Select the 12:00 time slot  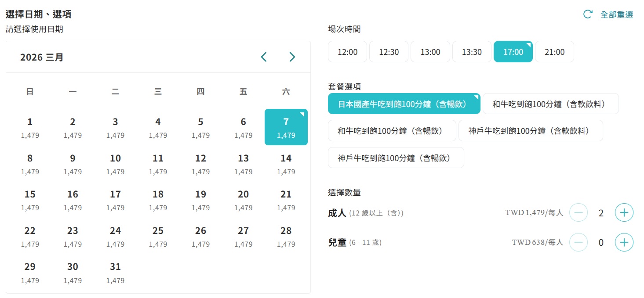(x=347, y=52)
